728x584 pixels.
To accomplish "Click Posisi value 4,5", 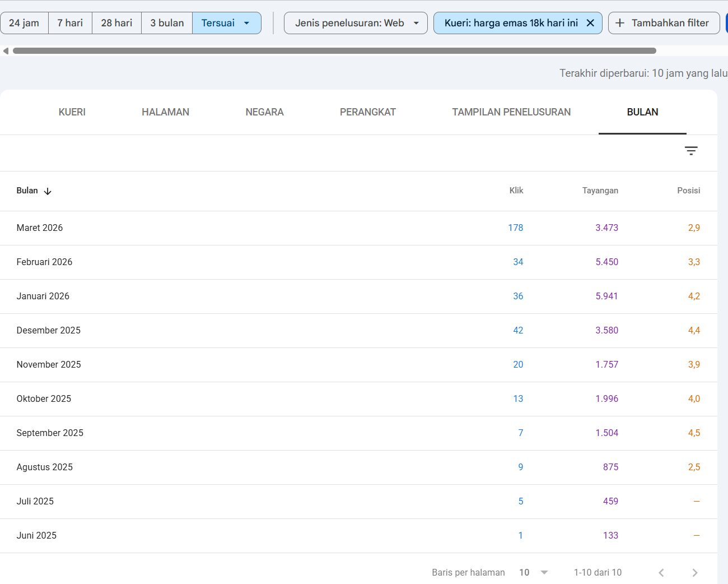I will [694, 433].
